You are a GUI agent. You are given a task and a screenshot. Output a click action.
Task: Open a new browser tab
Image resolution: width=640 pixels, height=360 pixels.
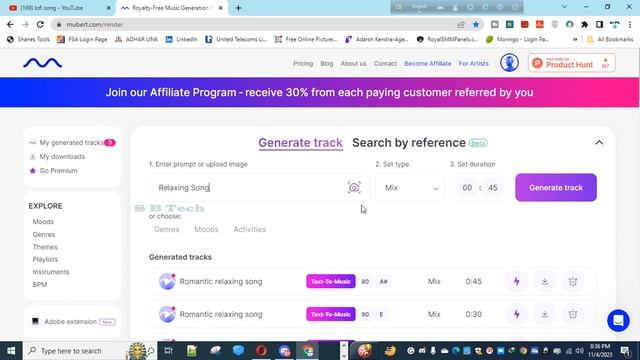point(238,8)
